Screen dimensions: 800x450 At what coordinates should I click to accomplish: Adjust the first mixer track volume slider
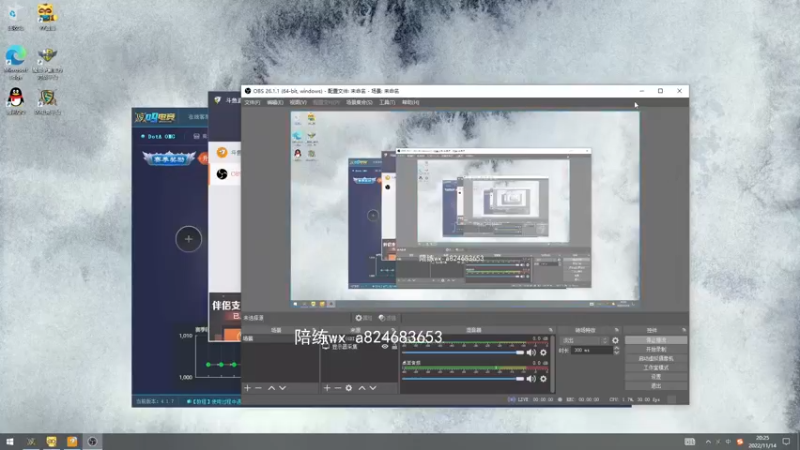click(x=463, y=353)
